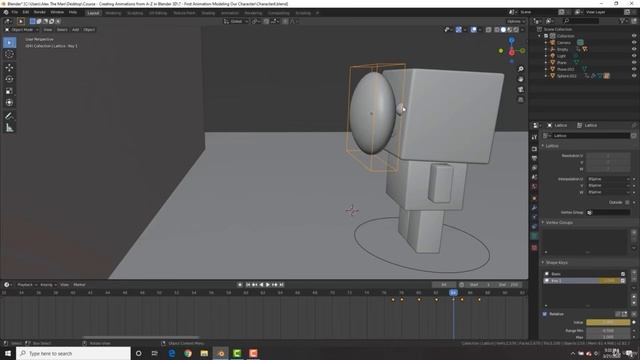Click the viewport zoom magnifier icon
Image resolution: width=640 pixels, height=360 pixels.
[520, 69]
